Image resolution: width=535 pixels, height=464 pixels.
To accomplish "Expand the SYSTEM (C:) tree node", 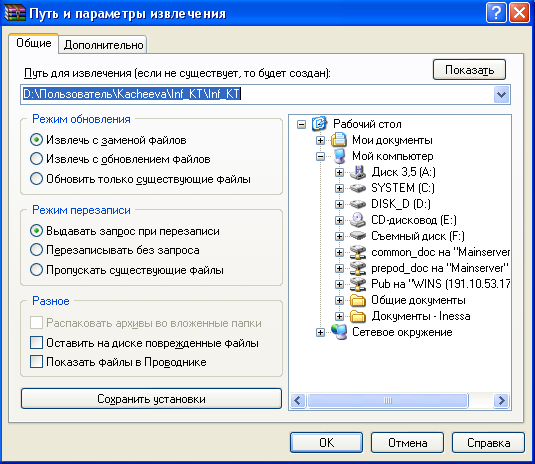I will click(x=339, y=188).
